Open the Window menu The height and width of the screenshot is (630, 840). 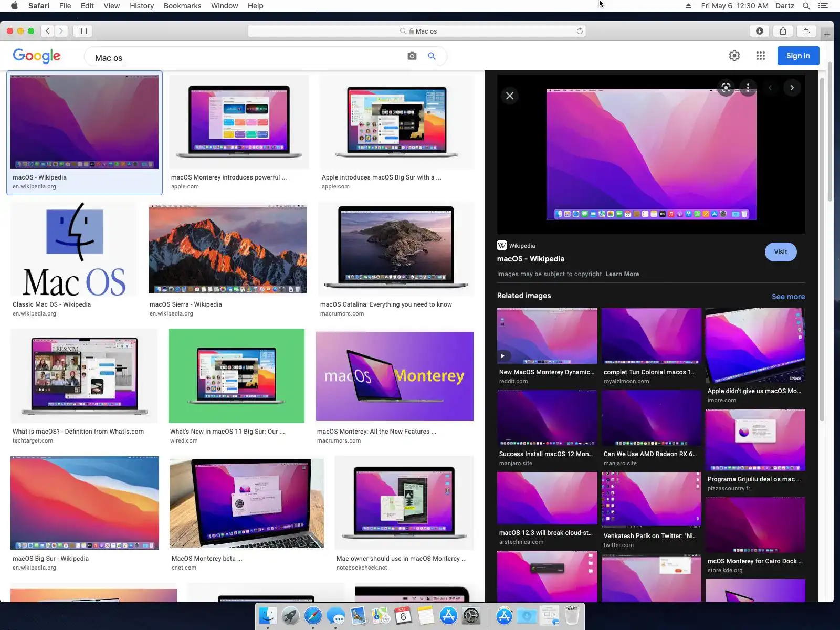tap(224, 6)
